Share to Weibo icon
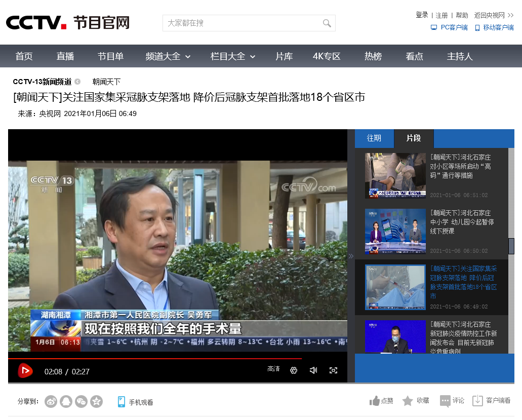522x420 pixels. [x=51, y=402]
